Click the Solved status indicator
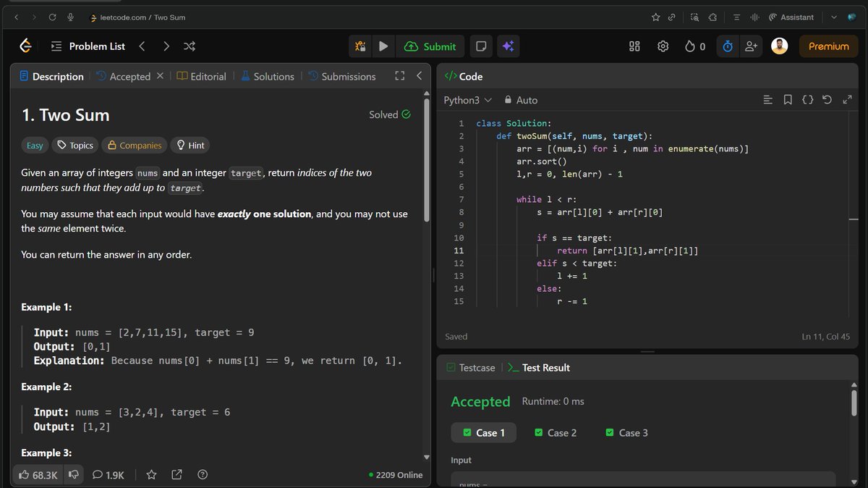The width and height of the screenshot is (868, 488). pyautogui.click(x=390, y=114)
